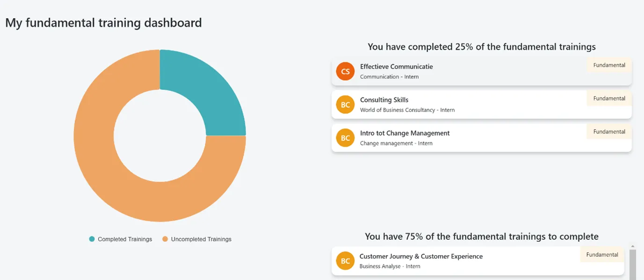
Task: Open the Consulting Skills training title
Action: pos(384,100)
